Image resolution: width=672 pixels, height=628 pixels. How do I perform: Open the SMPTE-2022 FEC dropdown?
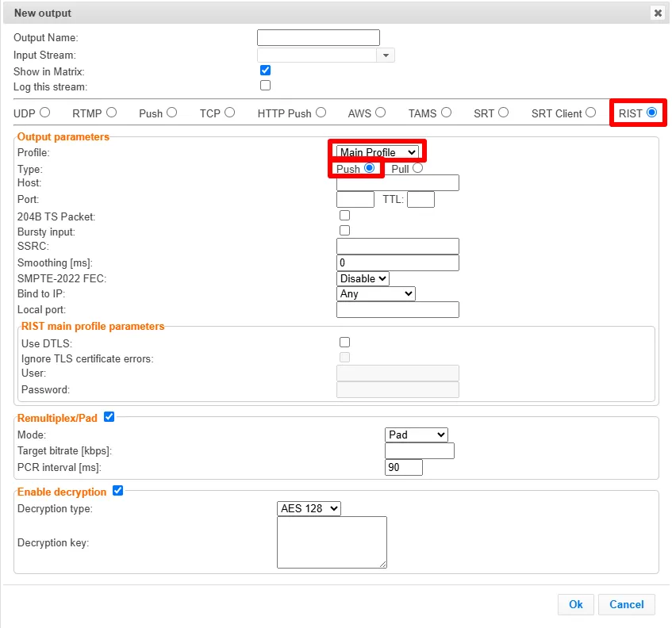tap(363, 278)
